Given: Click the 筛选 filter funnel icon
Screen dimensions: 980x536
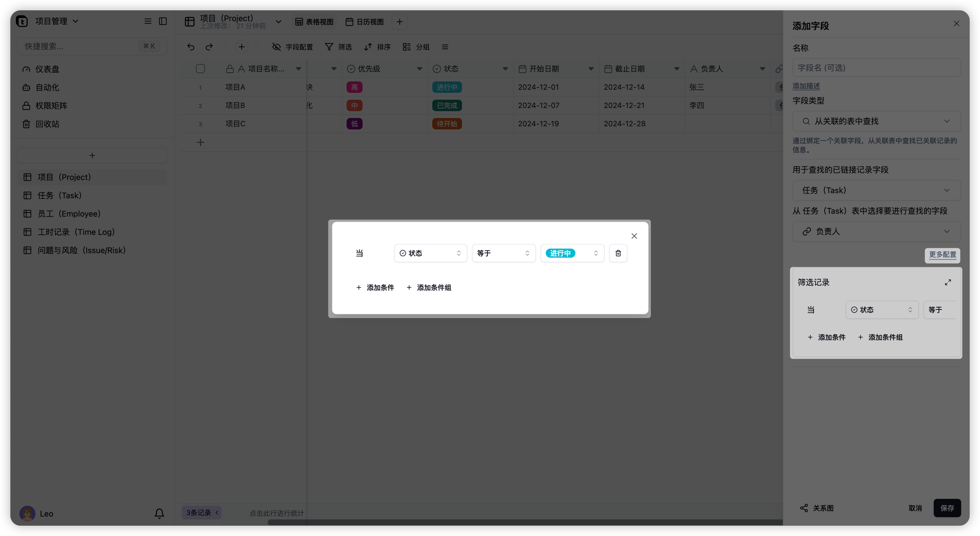Looking at the screenshot, I should pyautogui.click(x=329, y=47).
